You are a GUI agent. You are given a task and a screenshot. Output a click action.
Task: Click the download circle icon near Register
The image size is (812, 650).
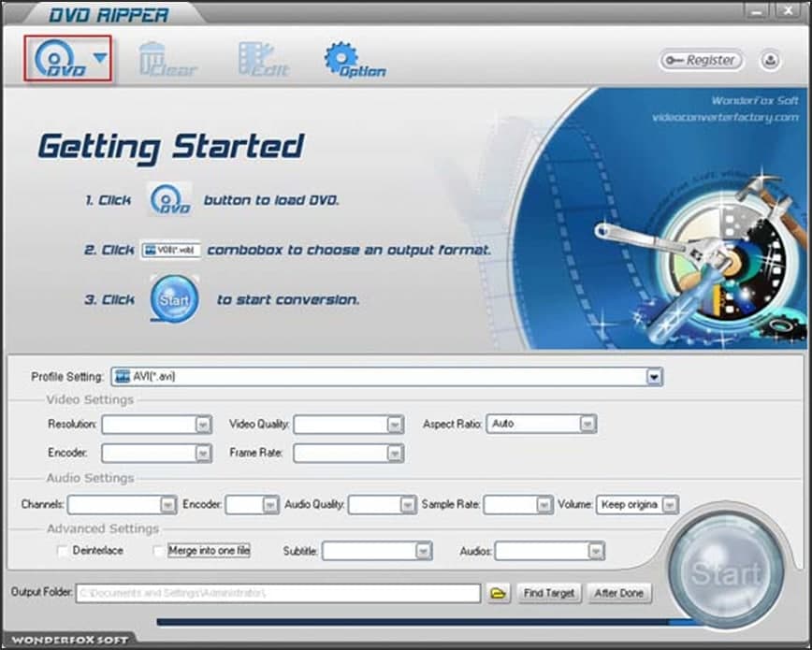click(770, 60)
